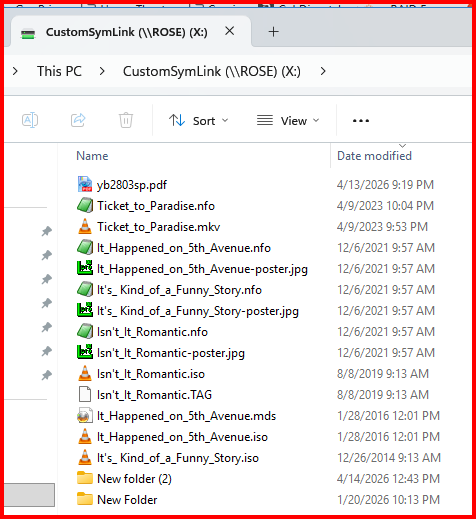Viewport: 476px width, 519px height.
Task: Click image icon of It_Happened_on_5th_Avenue-poster.jpg
Action: (85, 268)
